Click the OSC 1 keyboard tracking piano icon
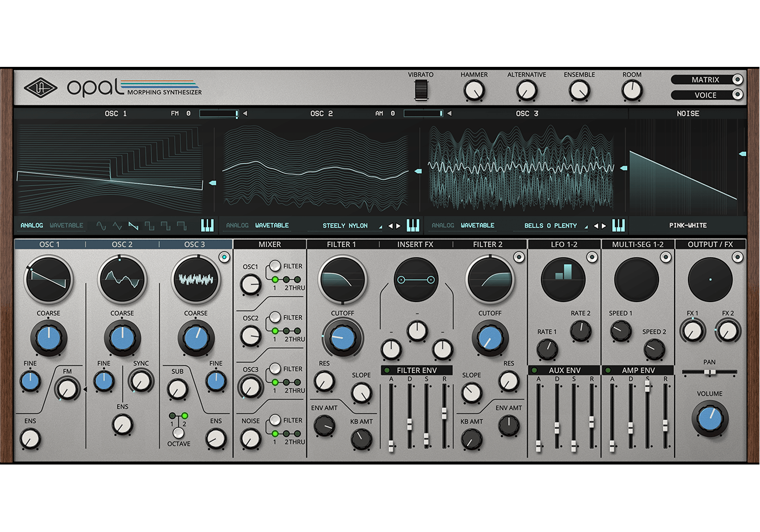Image resolution: width=760 pixels, height=532 pixels. coord(208,225)
